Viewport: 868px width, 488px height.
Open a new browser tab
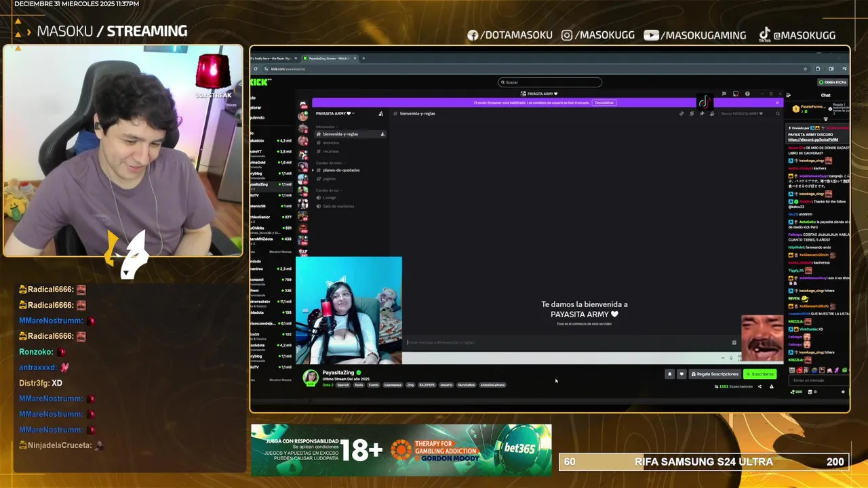pos(363,58)
